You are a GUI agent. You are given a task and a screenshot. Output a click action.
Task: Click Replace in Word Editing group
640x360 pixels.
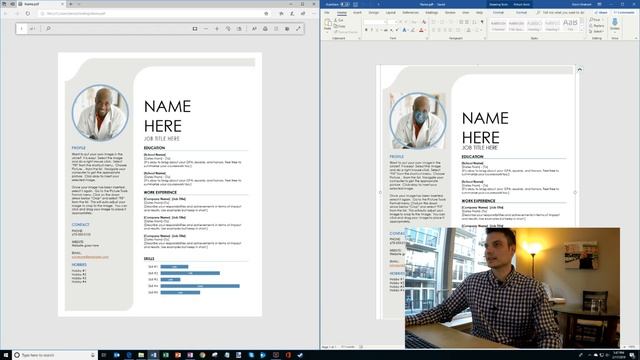pyautogui.click(x=596, y=26)
